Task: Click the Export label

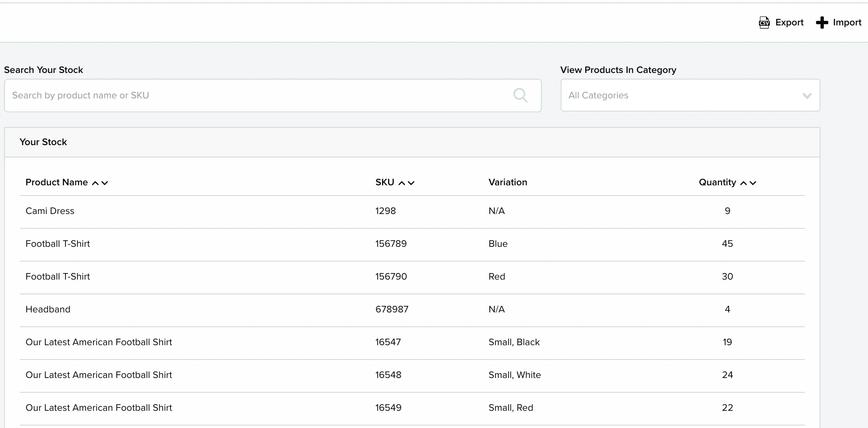Action: 789,23
